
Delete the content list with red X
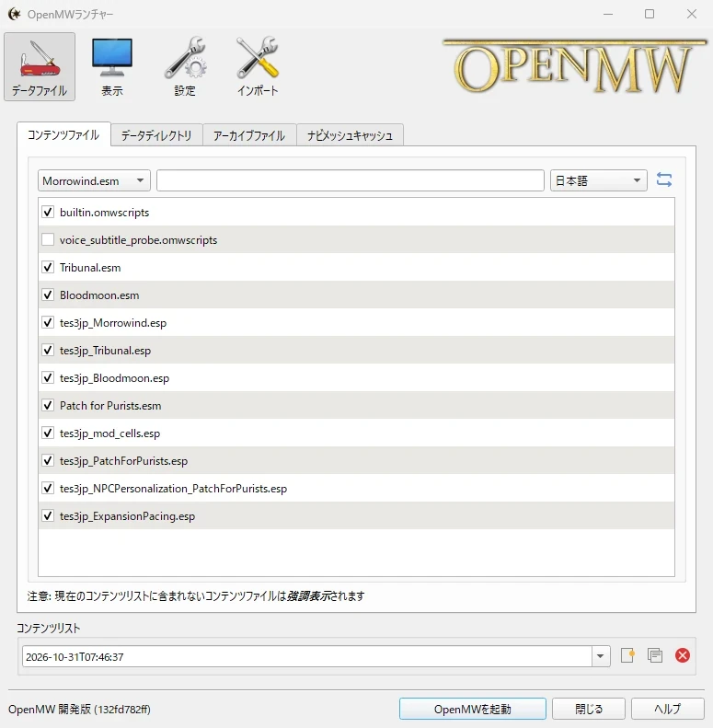[683, 655]
